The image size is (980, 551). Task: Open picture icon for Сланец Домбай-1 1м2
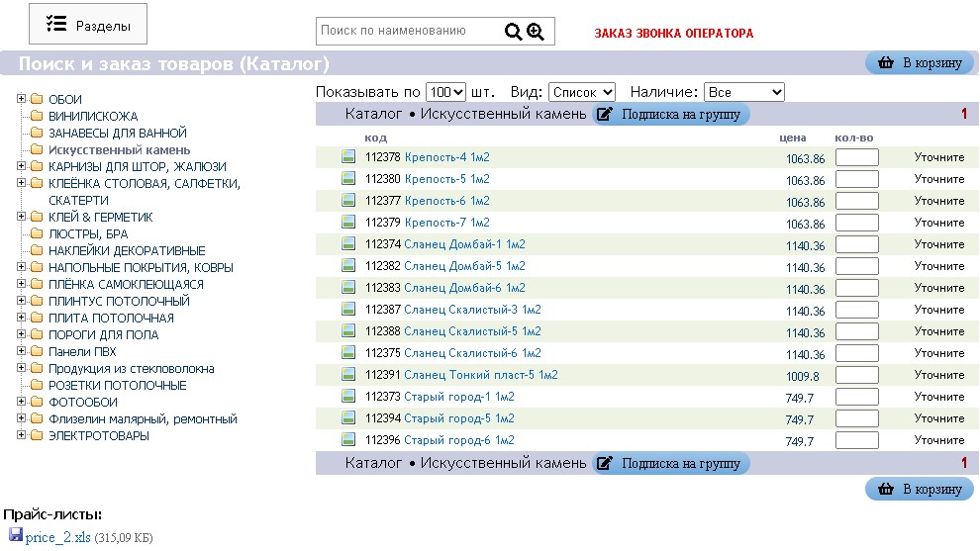(348, 244)
